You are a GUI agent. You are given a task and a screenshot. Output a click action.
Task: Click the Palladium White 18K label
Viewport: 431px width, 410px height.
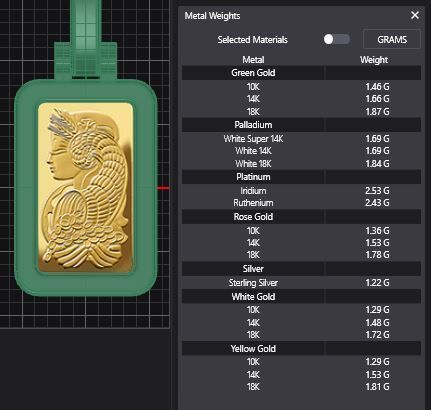click(253, 164)
